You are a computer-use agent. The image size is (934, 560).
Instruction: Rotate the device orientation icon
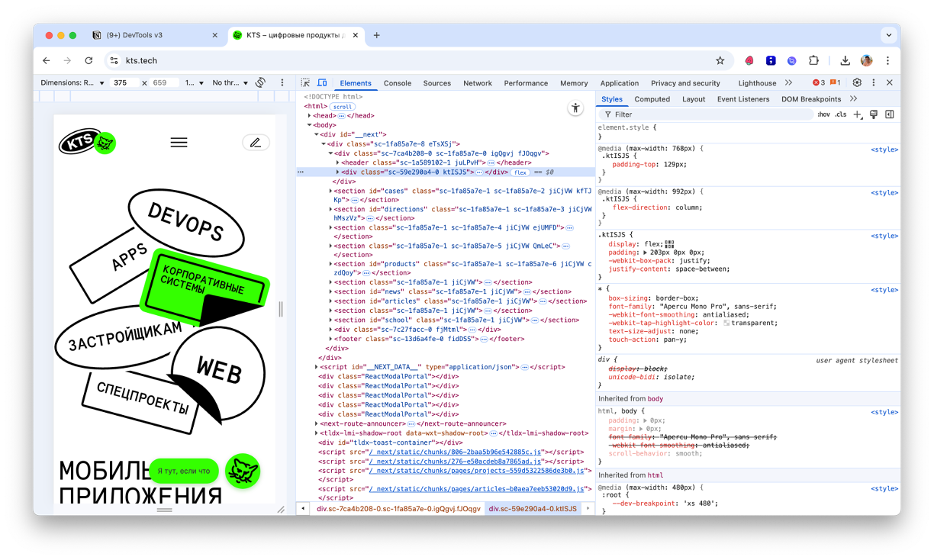[260, 82]
